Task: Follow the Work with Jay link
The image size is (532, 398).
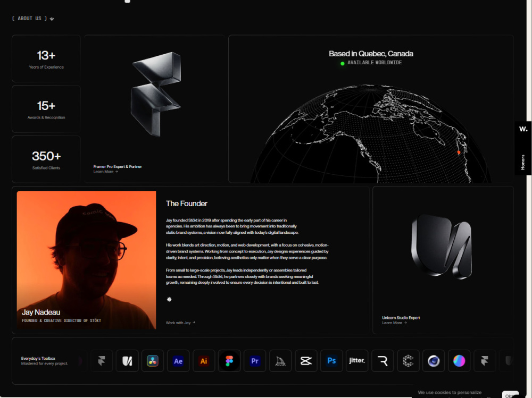Action: [x=180, y=323]
